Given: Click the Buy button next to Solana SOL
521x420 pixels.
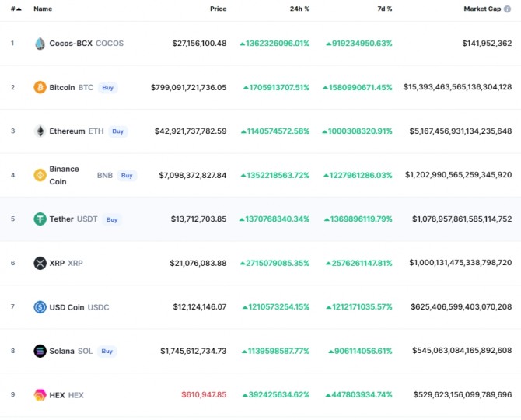Looking at the screenshot, I should pos(107,352).
